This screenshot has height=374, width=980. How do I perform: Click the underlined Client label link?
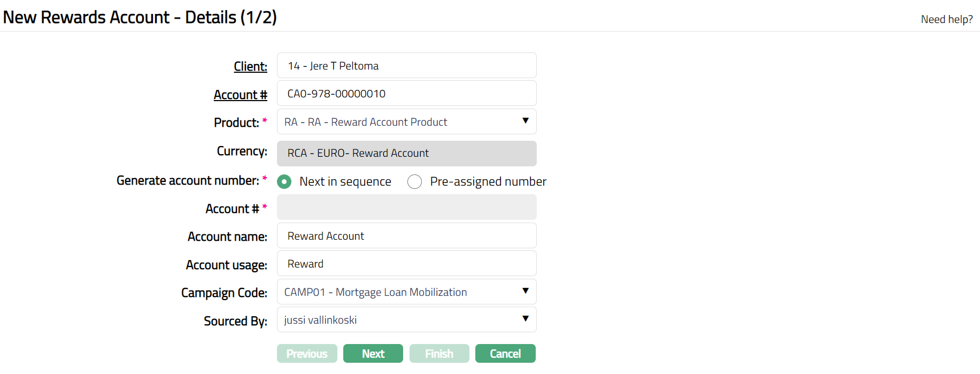tap(250, 66)
